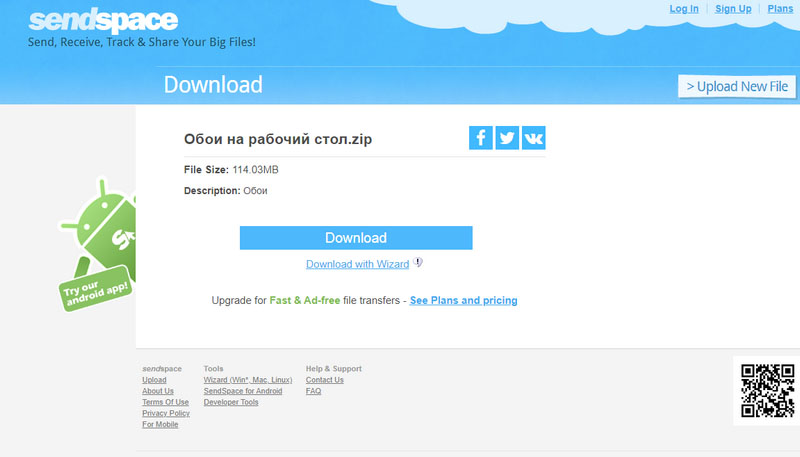This screenshot has height=457, width=800.
Task: Click the sendspace logo
Action: coord(103,20)
